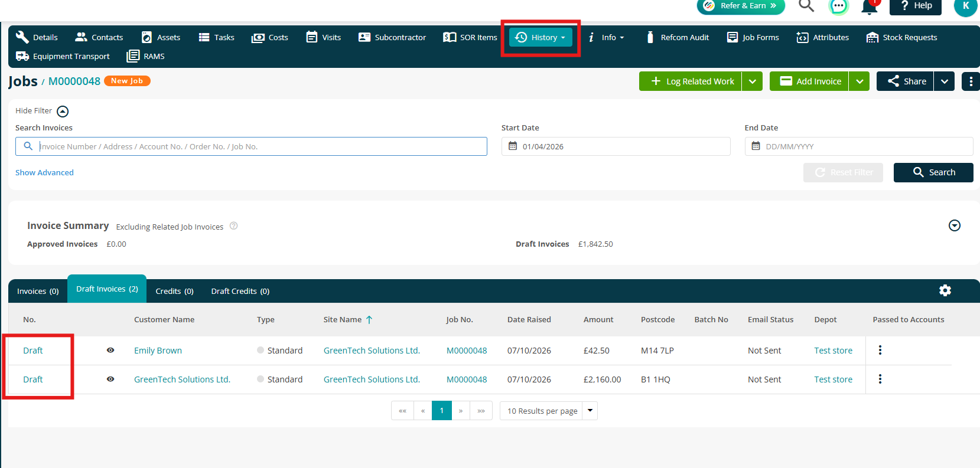
Task: Open the Equipment Transport tab
Action: 63,56
